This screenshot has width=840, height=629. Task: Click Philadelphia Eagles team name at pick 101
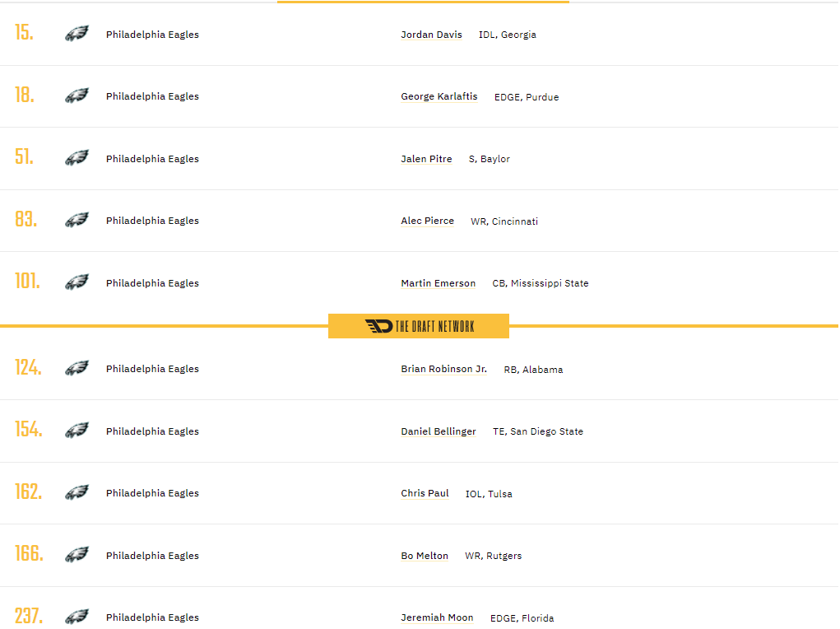[152, 283]
